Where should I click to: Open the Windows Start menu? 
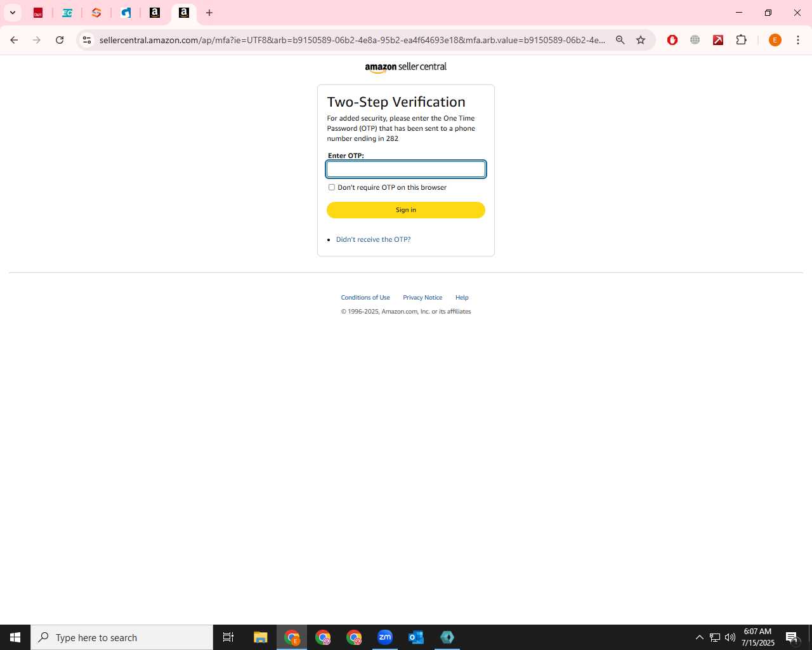(x=15, y=637)
